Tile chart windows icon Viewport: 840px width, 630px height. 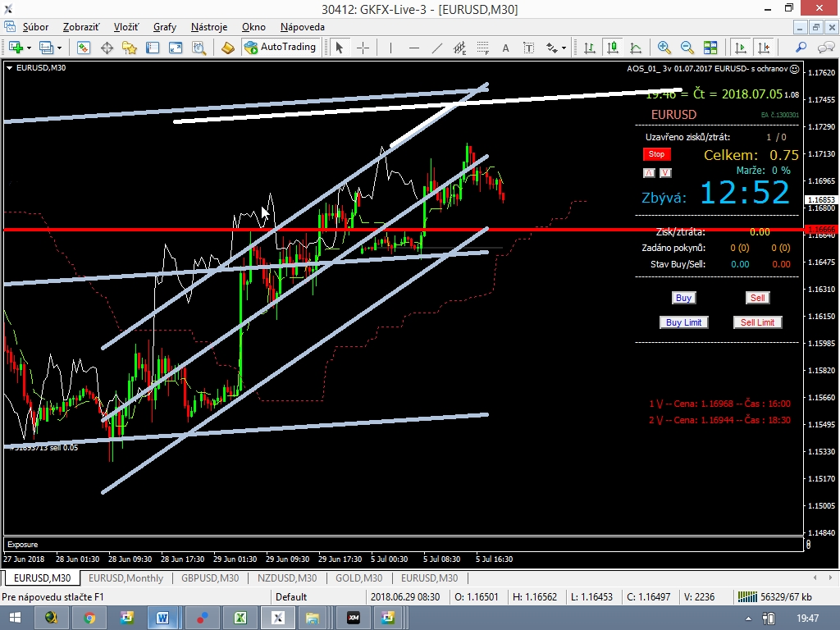pyautogui.click(x=710, y=48)
